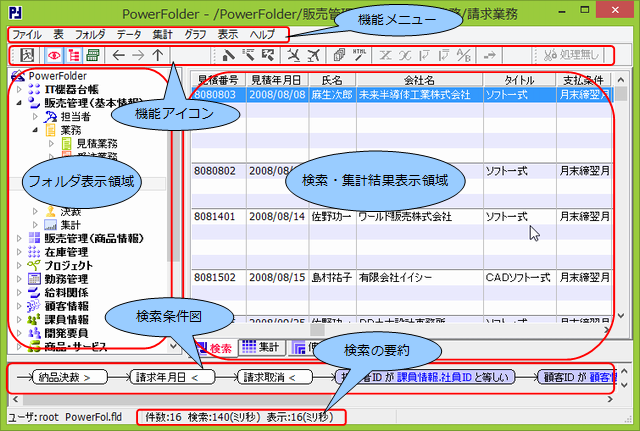Select the 担当者 tree item
This screenshot has height=431, width=640.
pos(76,117)
